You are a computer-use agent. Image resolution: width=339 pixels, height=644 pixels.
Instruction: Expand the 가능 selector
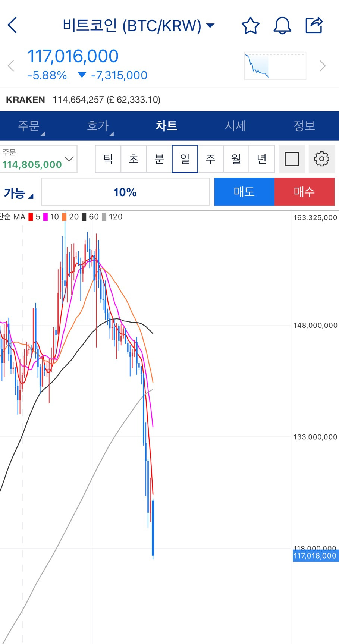19,193
